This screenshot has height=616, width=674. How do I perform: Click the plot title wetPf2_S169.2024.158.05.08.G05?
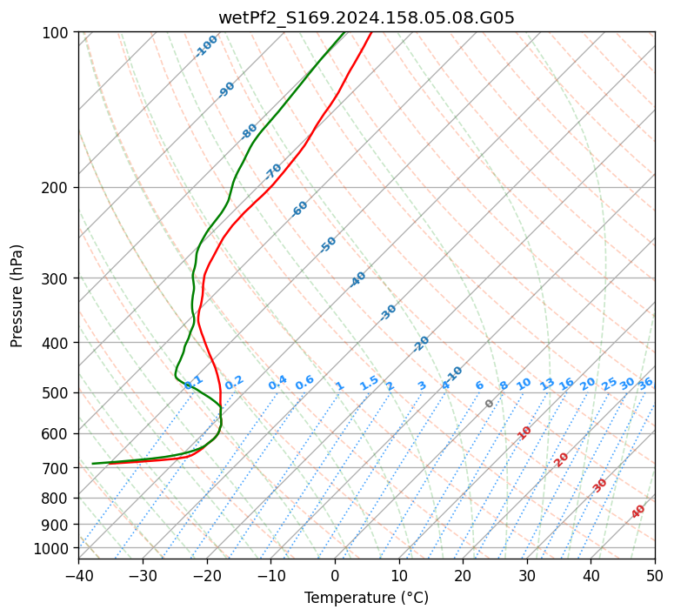366,18
